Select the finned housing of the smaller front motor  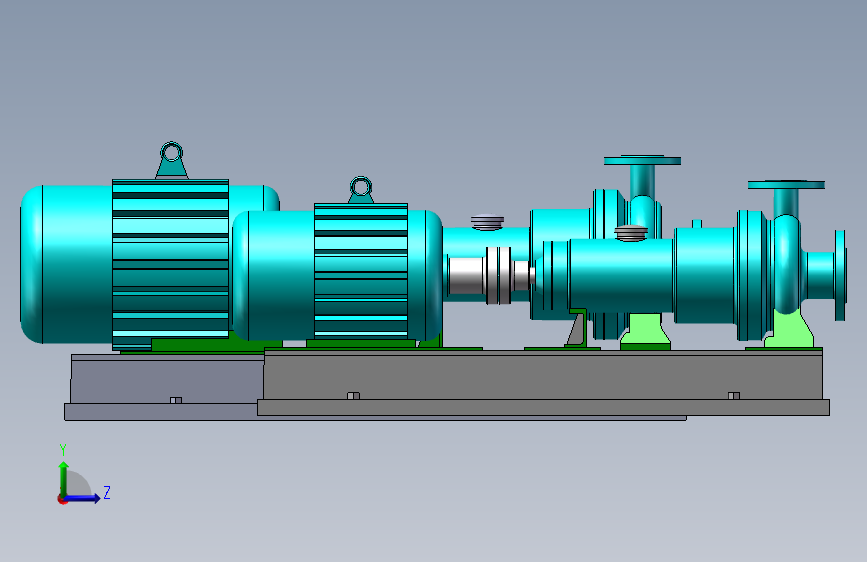[x=361, y=271]
